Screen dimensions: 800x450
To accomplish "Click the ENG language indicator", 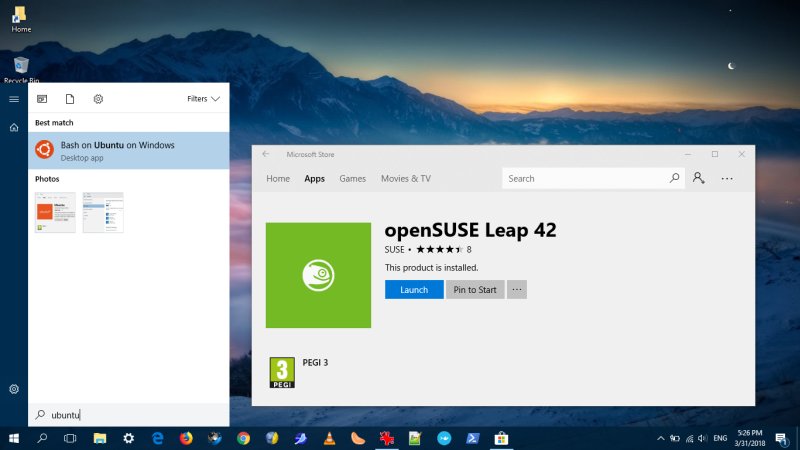I will click(720, 438).
